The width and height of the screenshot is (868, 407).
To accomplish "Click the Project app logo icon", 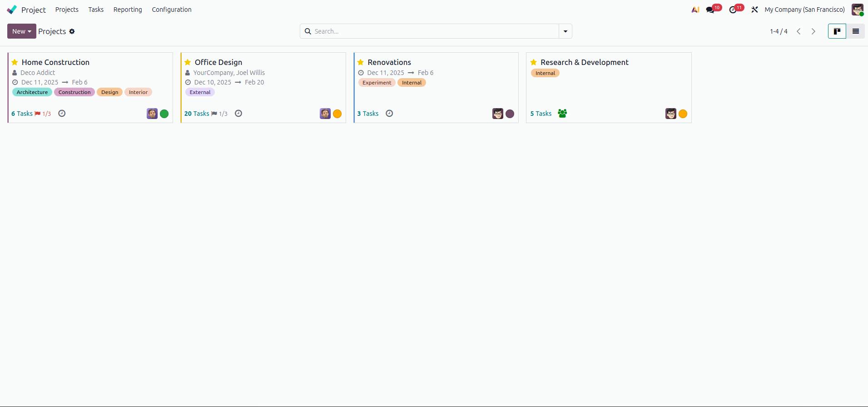I will (12, 10).
